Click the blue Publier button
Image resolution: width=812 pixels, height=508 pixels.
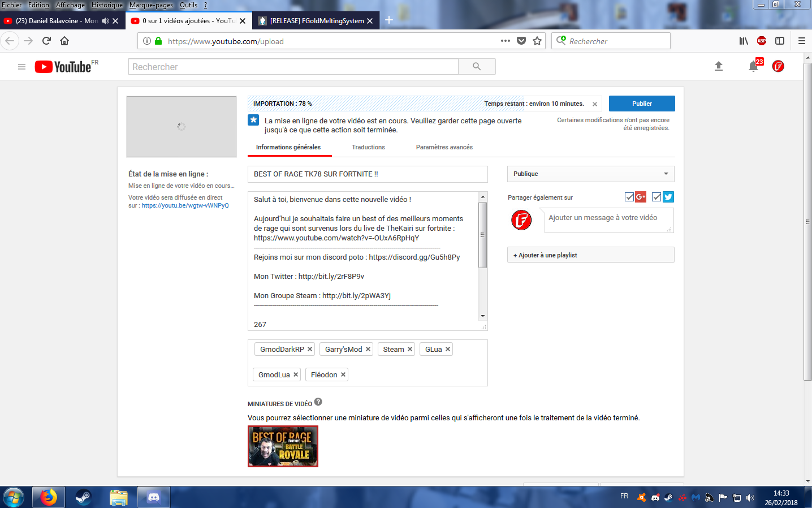pyautogui.click(x=642, y=104)
